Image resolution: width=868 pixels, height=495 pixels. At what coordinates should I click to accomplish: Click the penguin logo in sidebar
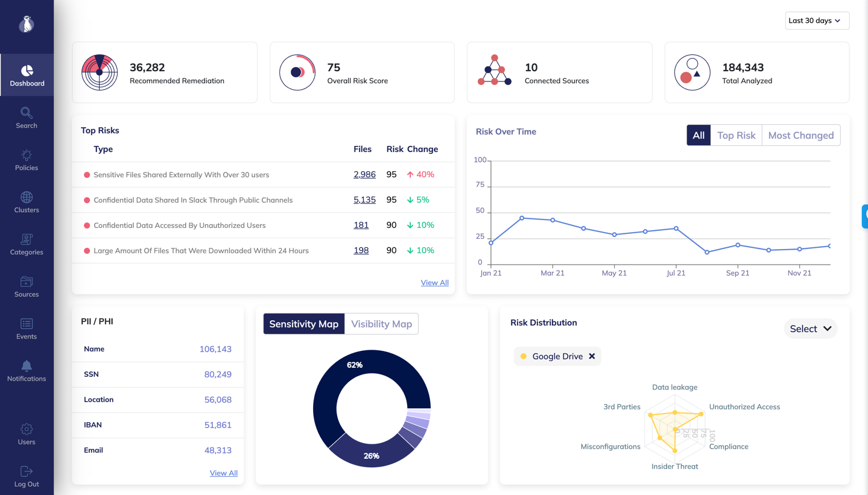click(27, 24)
